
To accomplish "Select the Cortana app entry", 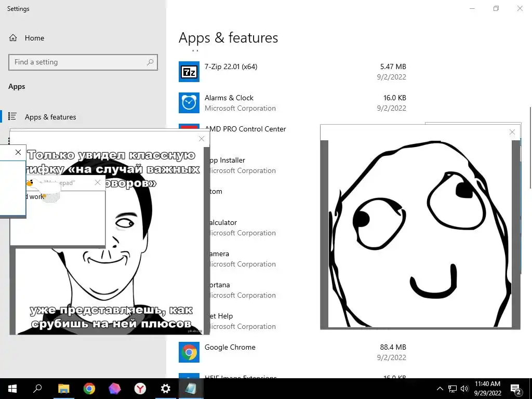I will coord(219,285).
